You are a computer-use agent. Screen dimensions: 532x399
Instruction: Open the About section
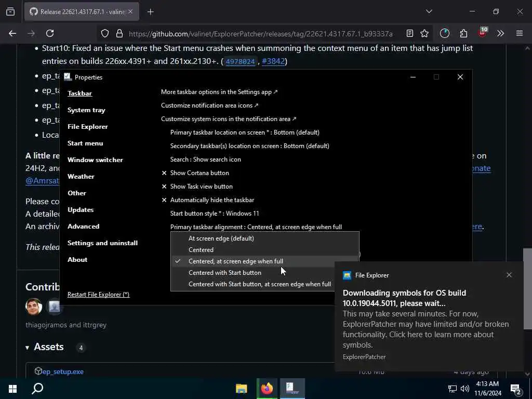tap(77, 260)
